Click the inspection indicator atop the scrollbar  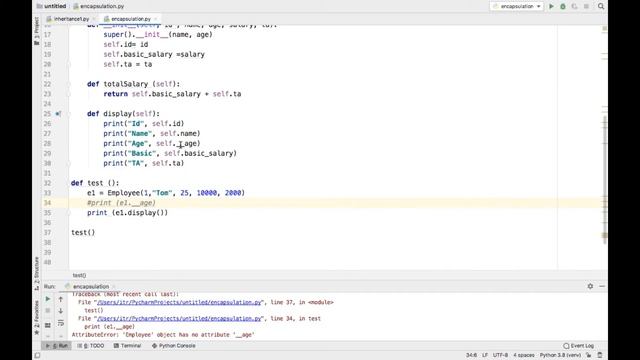coord(604,29)
